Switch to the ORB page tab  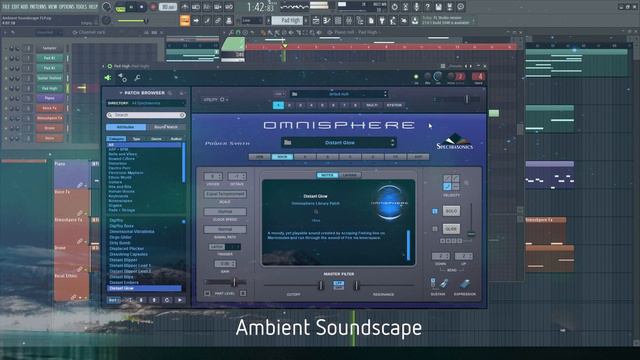(x=259, y=157)
